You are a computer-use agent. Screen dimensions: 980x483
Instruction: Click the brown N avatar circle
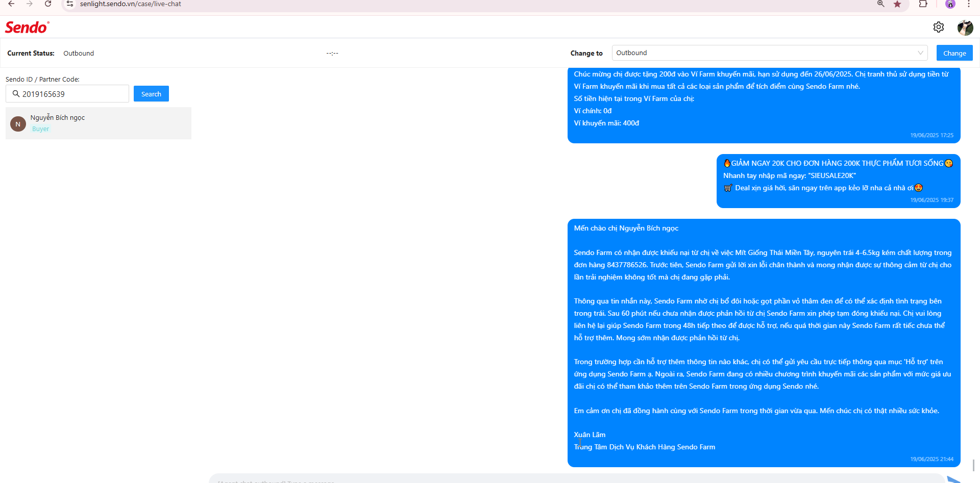coord(18,124)
